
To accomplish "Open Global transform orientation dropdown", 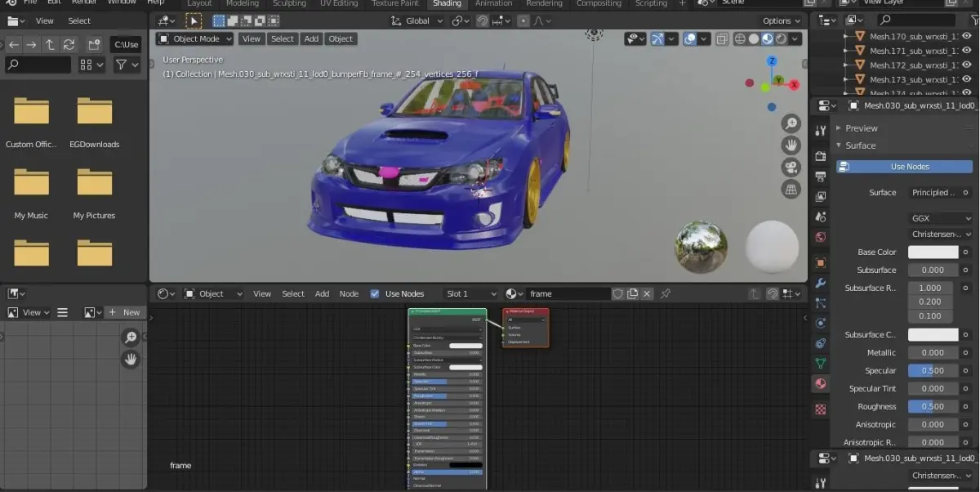I will pos(417,20).
